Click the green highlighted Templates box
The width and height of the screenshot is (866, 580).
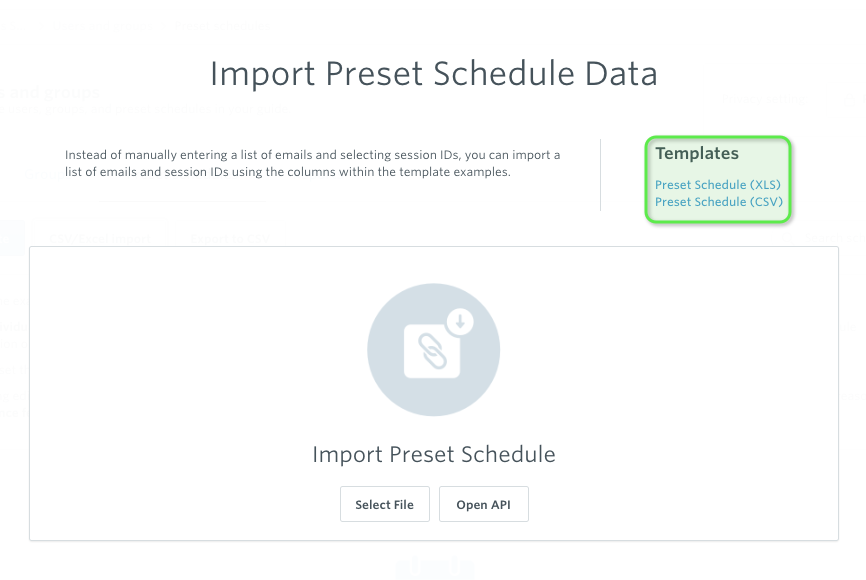[x=718, y=180]
